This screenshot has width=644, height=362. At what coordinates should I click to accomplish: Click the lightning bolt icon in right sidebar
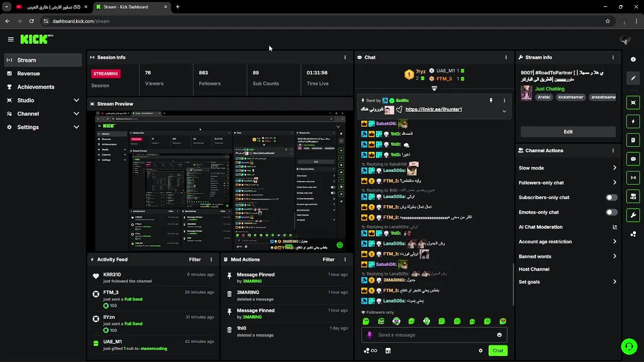[633, 121]
